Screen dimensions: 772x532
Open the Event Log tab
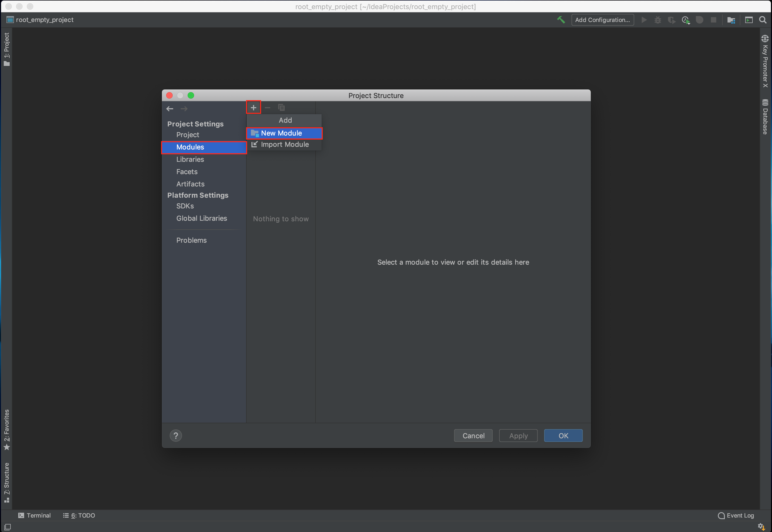tap(736, 515)
